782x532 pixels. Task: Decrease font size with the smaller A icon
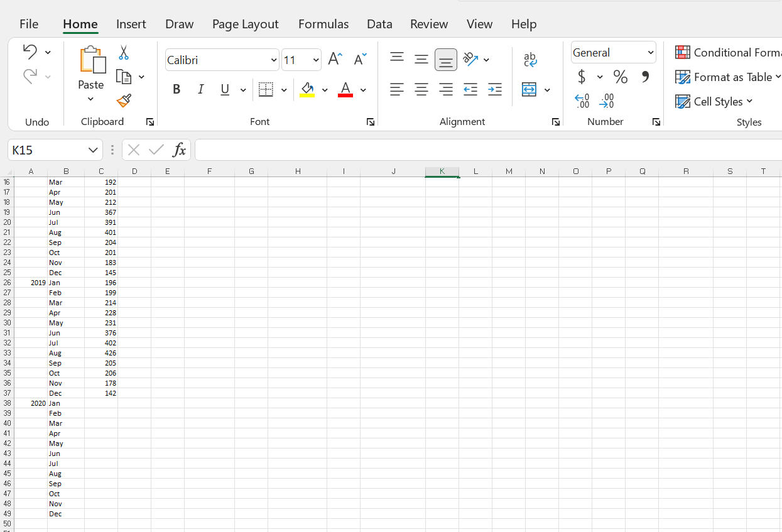point(360,60)
